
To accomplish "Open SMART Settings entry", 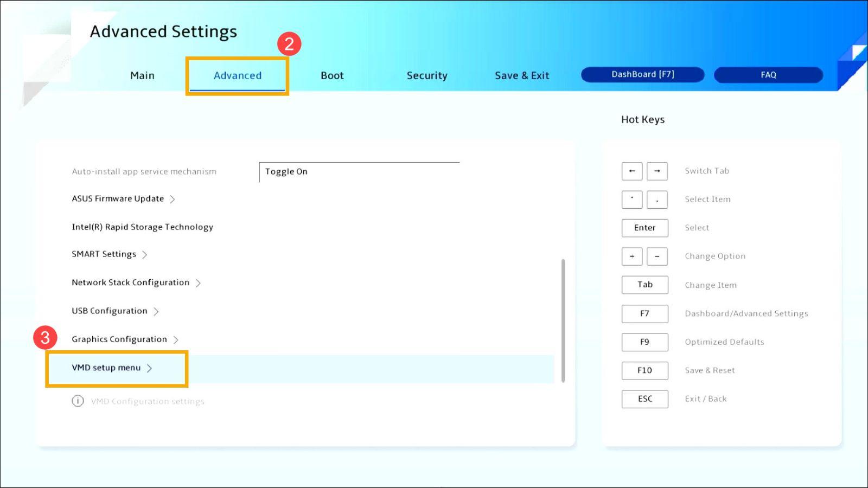I will click(104, 254).
